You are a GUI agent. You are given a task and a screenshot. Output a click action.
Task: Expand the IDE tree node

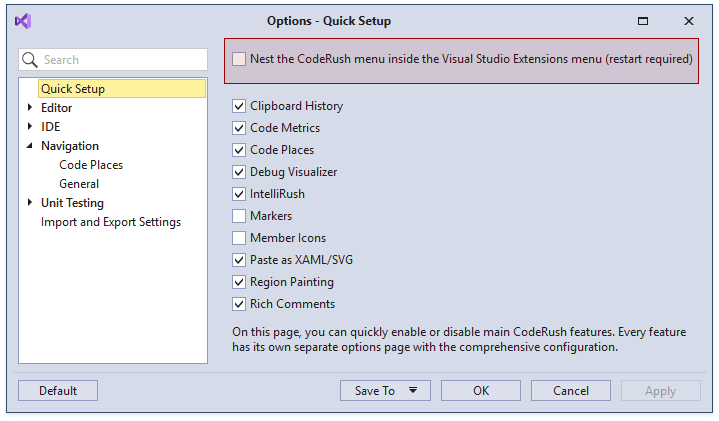(30, 127)
